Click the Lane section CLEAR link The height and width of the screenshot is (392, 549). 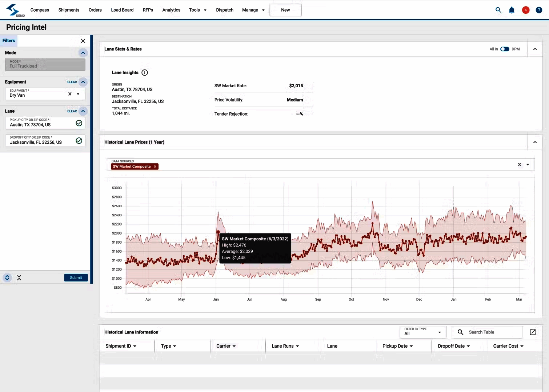point(72,111)
